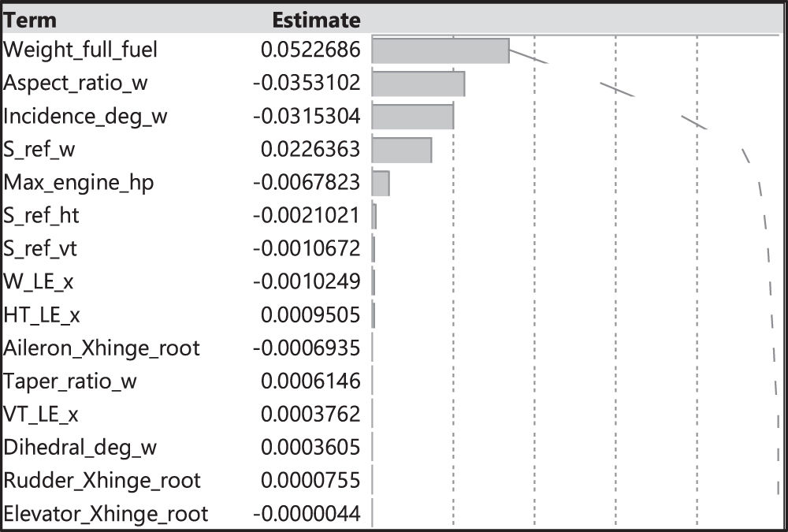Click the Incidence_deg_w estimate bar
This screenshot has height=532, width=788.
point(412,117)
